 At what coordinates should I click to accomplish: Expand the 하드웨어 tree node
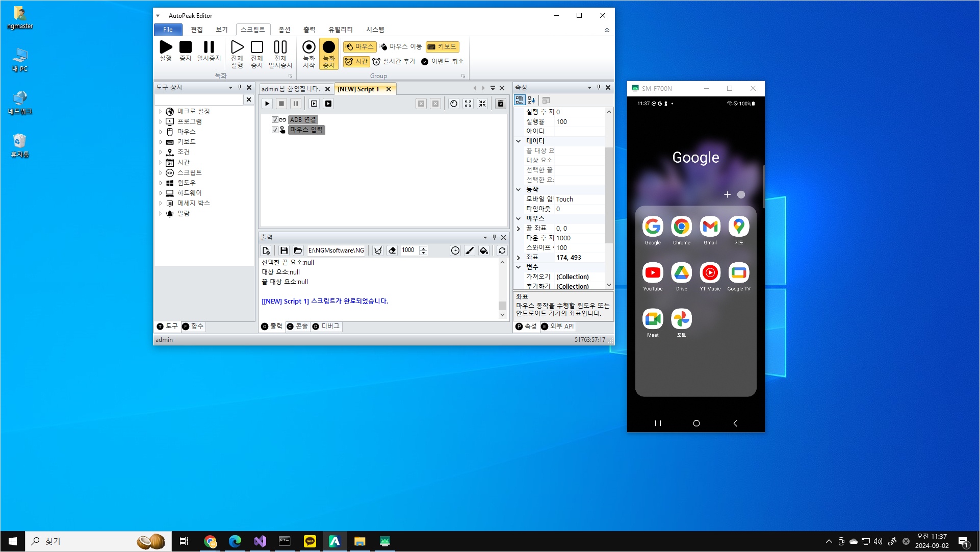161,193
